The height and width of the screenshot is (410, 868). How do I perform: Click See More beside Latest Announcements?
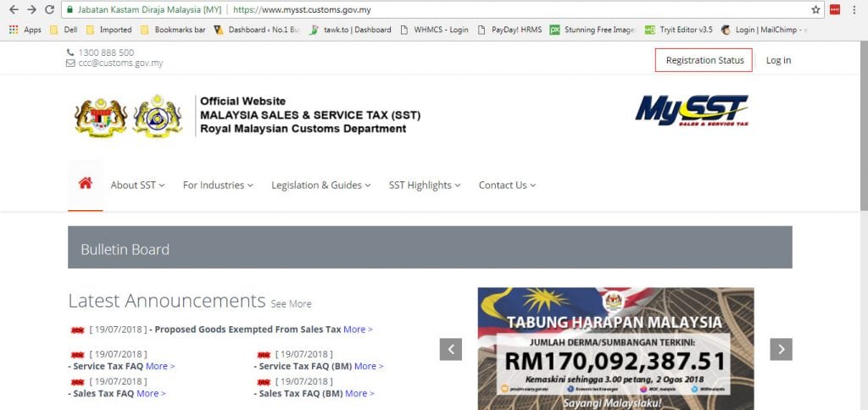(x=292, y=304)
